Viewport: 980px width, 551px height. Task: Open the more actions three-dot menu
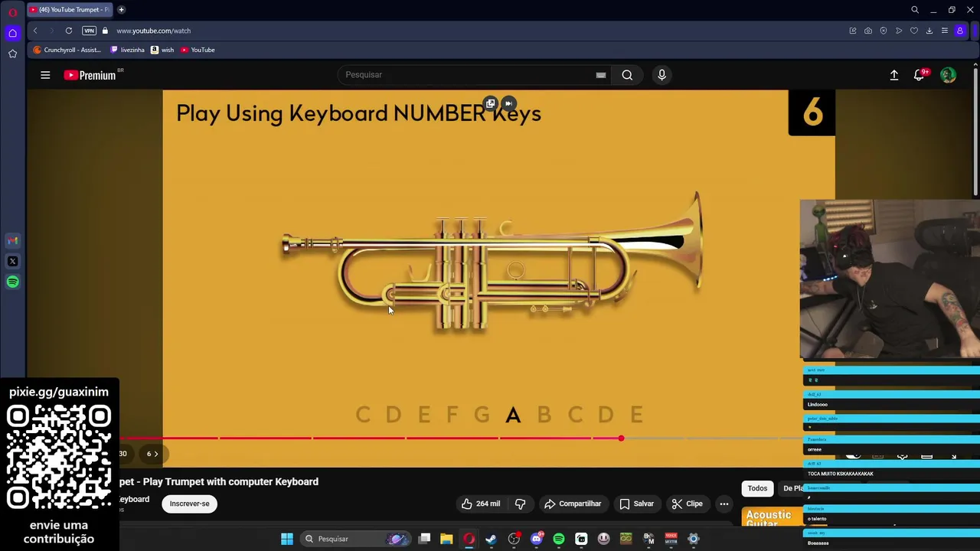click(x=724, y=504)
